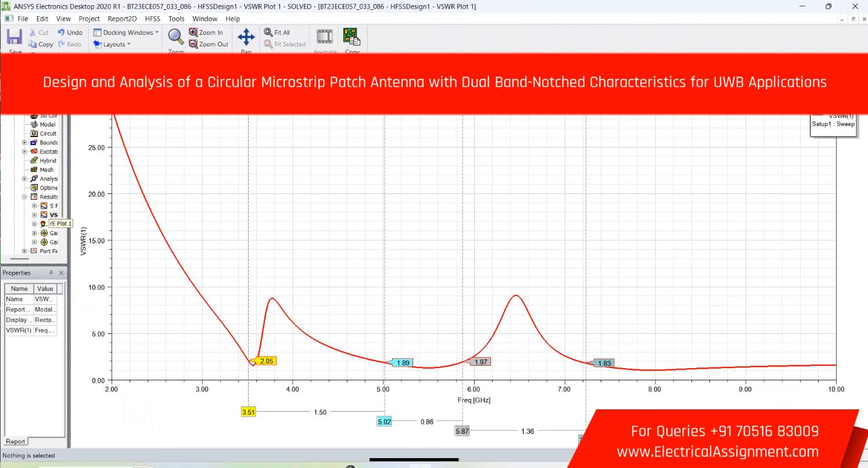
Task: Open the Docking Windows dropdown
Action: click(x=126, y=33)
